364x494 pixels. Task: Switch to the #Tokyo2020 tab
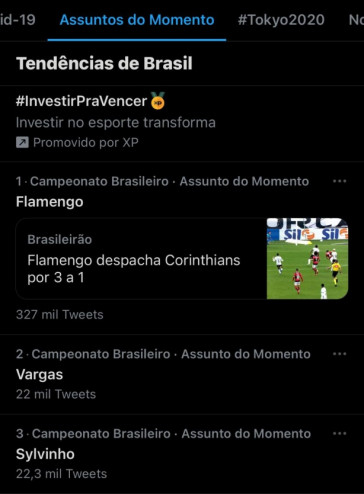pyautogui.click(x=281, y=20)
